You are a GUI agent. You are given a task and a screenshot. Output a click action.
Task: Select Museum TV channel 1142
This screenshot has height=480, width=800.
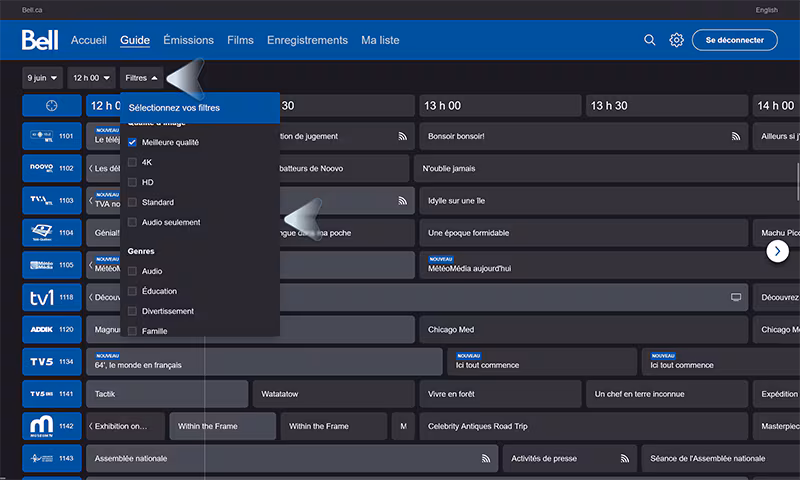52,426
